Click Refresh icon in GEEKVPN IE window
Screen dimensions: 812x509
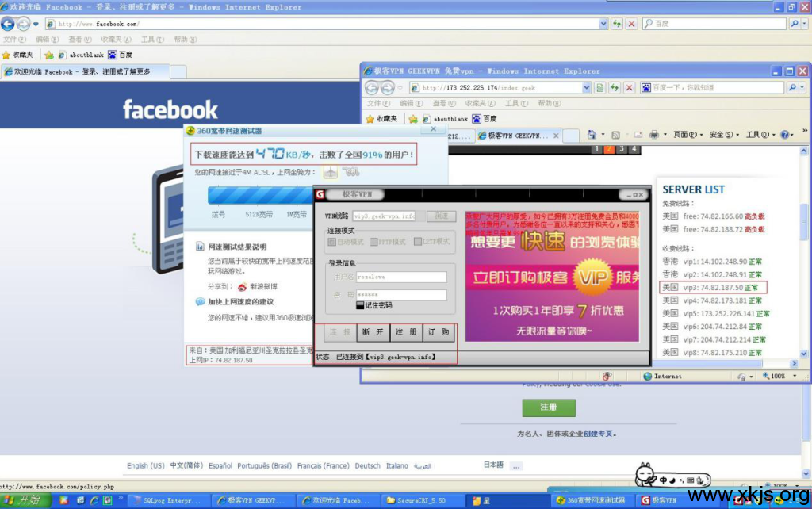(615, 88)
